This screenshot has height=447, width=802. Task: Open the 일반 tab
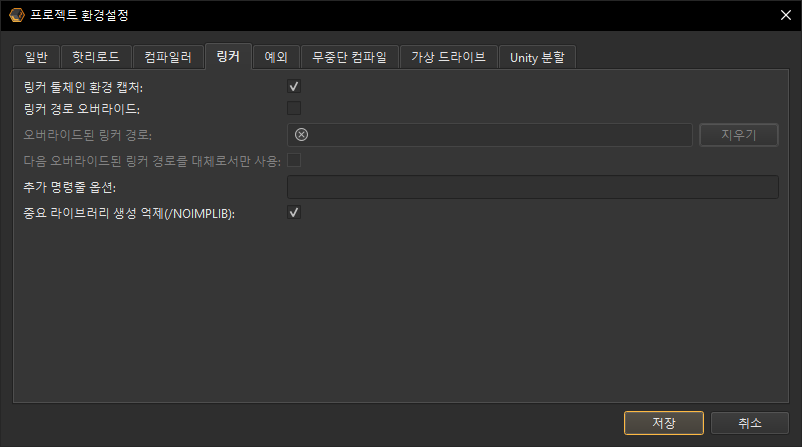pos(36,57)
